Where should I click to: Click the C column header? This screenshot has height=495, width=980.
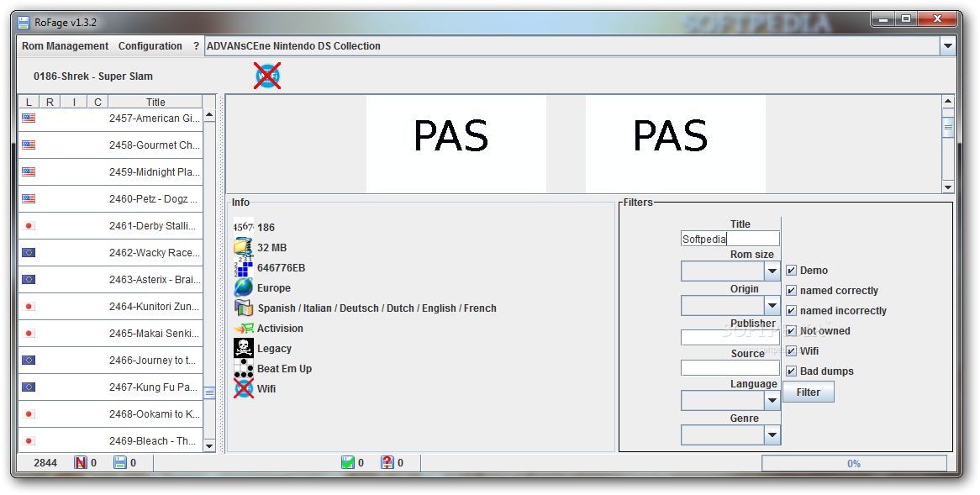[x=97, y=102]
